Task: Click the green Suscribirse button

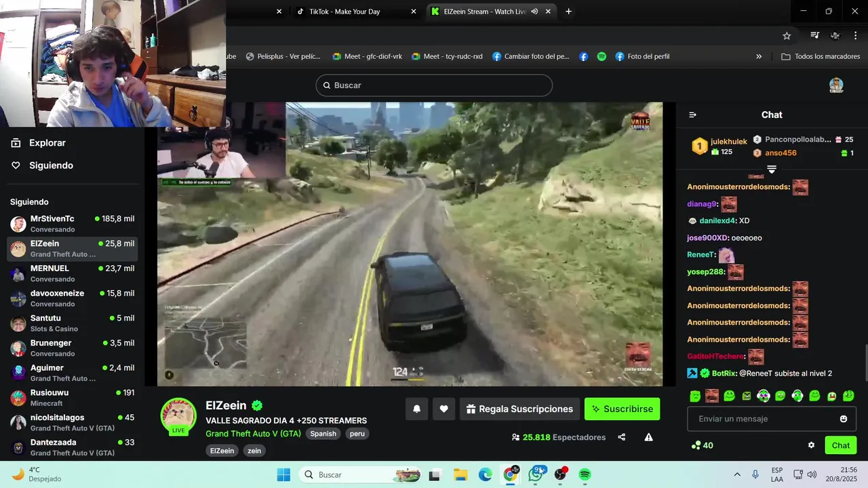Action: [x=622, y=409]
